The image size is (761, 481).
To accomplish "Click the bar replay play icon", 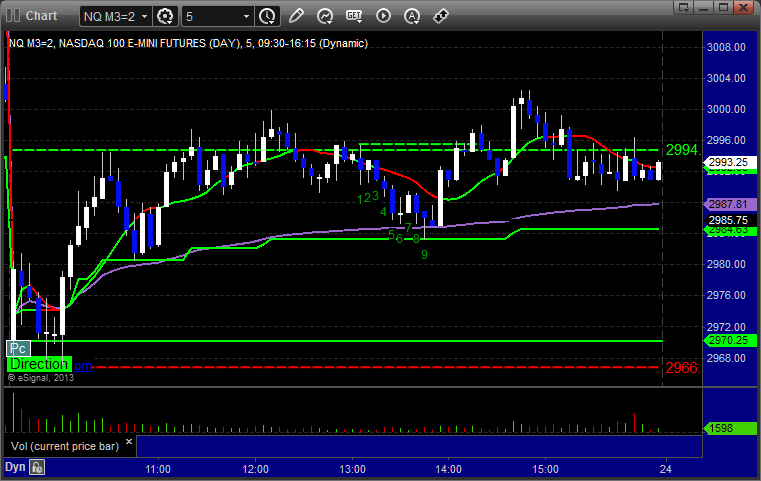I will [x=383, y=16].
